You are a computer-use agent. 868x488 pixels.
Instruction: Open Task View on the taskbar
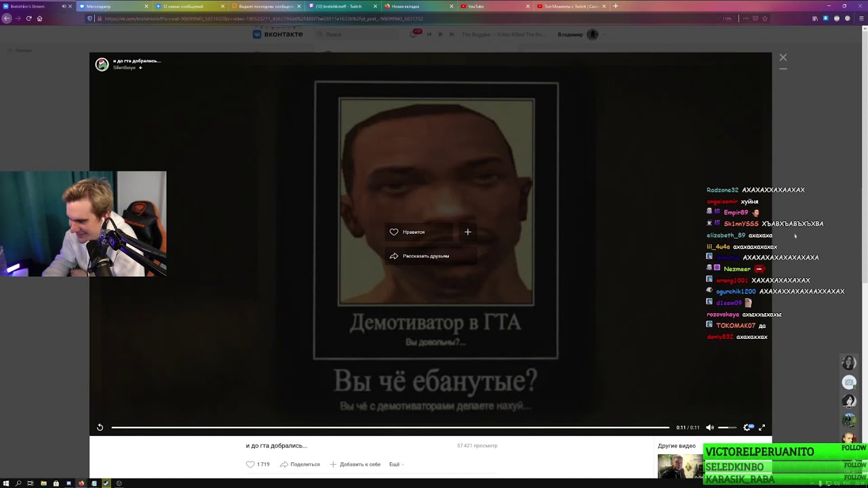pyautogui.click(x=31, y=483)
